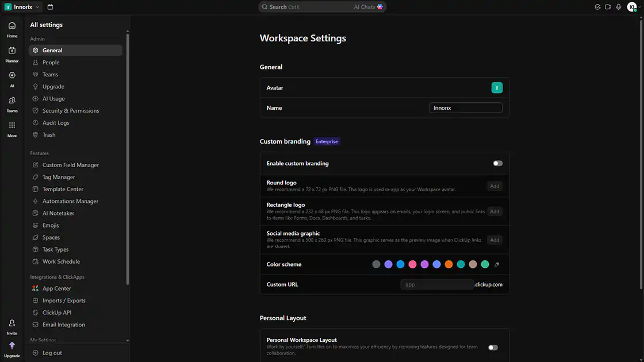This screenshot has width=644, height=362.
Task: Expand the profile avatar dropdown arrow
Action: click(639, 7)
